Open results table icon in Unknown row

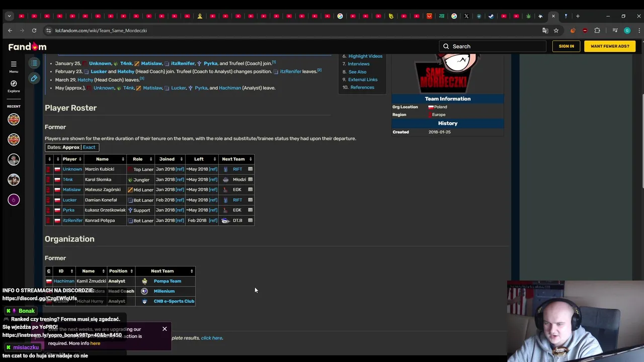point(250,169)
